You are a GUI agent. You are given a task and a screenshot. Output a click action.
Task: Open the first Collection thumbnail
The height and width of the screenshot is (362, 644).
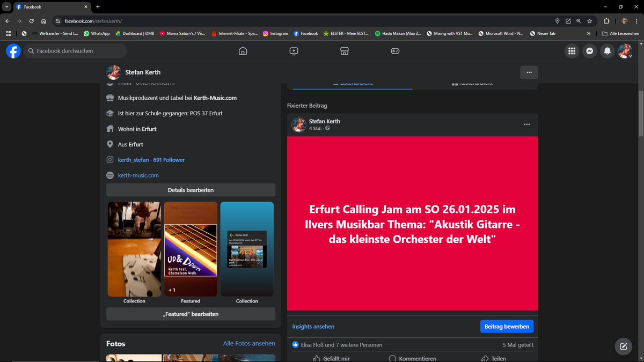tap(134, 249)
